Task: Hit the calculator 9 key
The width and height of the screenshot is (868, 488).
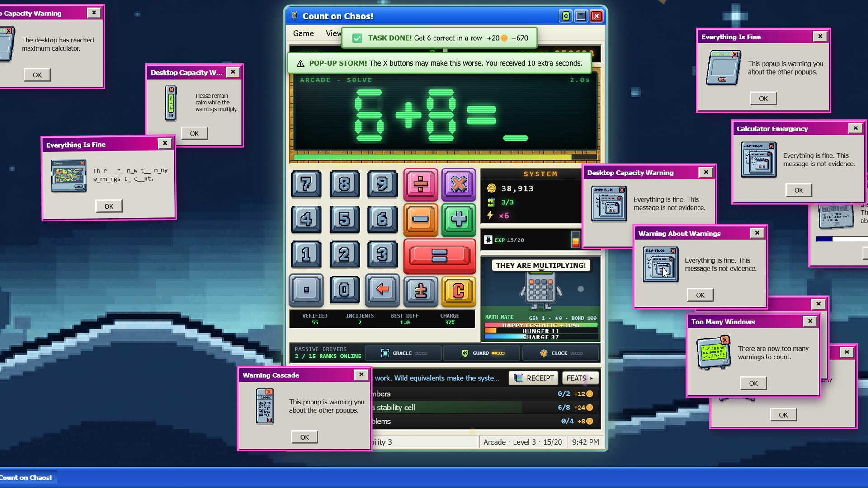Action: 382,184
